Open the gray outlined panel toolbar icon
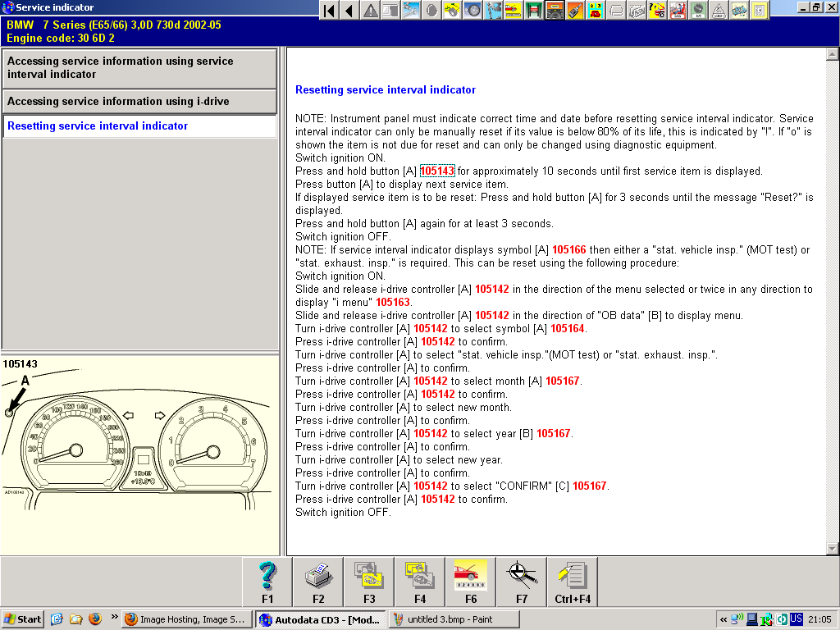This screenshot has width=840, height=630. click(x=615, y=10)
